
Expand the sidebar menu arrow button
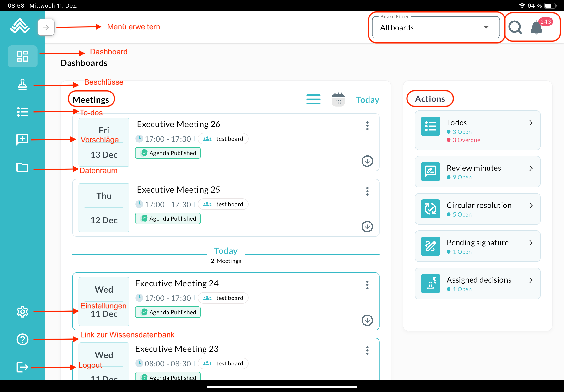pos(46,27)
